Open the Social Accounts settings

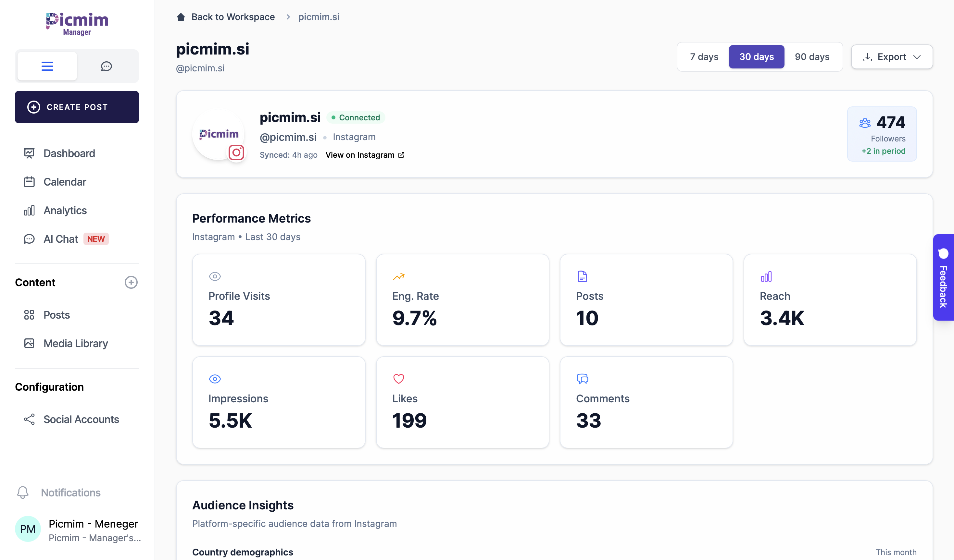tap(81, 419)
